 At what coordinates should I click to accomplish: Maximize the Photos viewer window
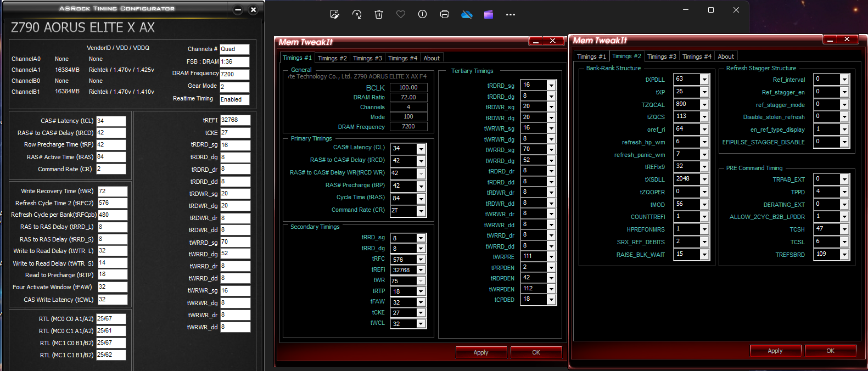(x=711, y=10)
